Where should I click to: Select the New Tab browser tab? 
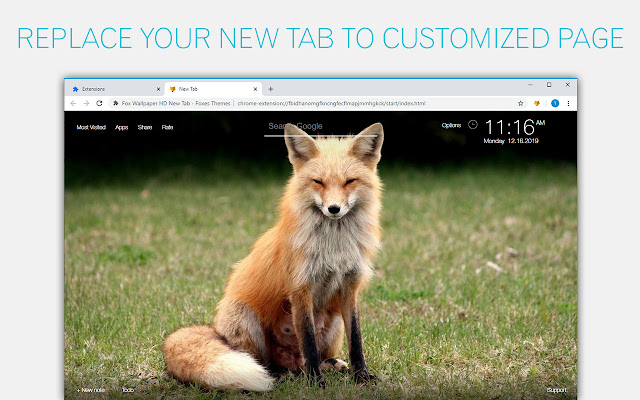[x=213, y=89]
